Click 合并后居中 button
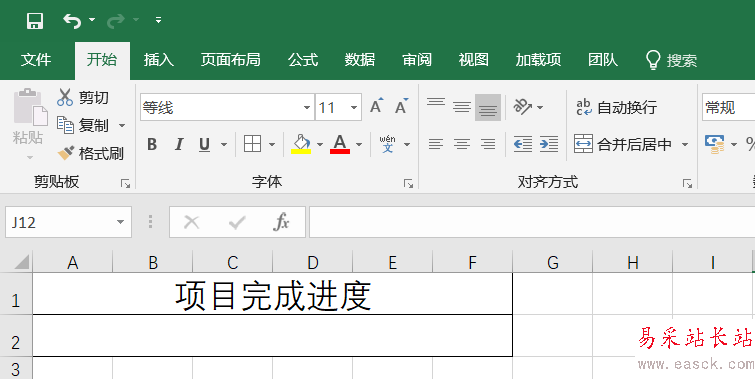 click(623, 144)
